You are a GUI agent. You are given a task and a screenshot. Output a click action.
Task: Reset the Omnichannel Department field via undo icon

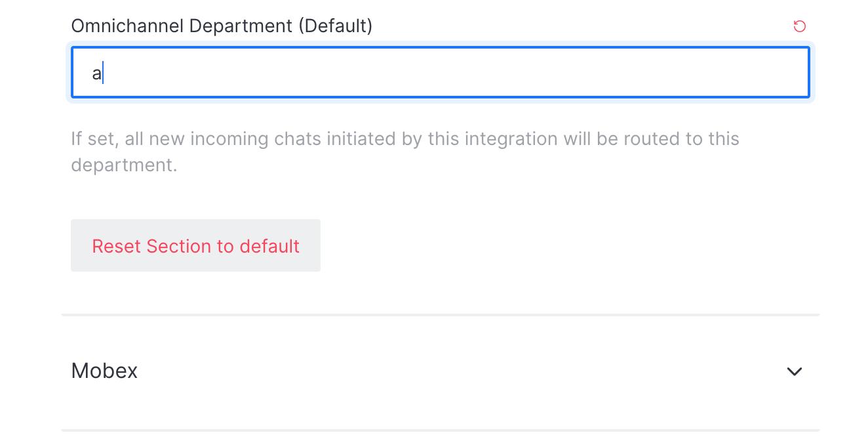799,26
